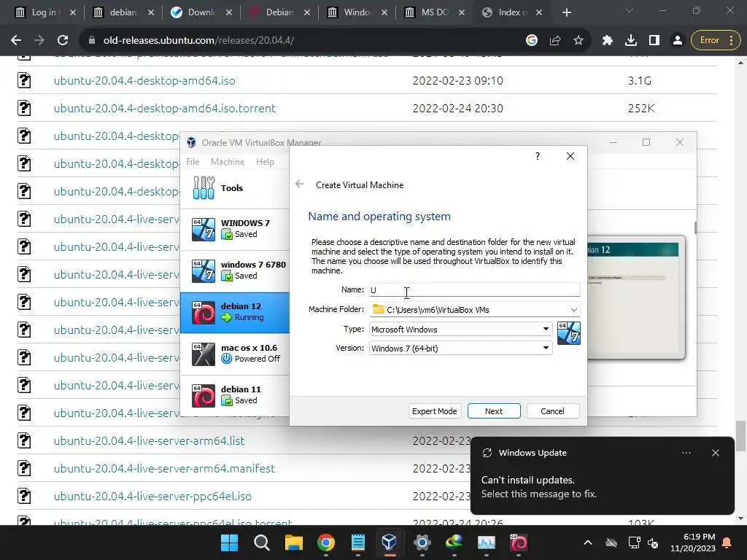
Task: Expand the Machine Folder dropdown
Action: tap(573, 309)
